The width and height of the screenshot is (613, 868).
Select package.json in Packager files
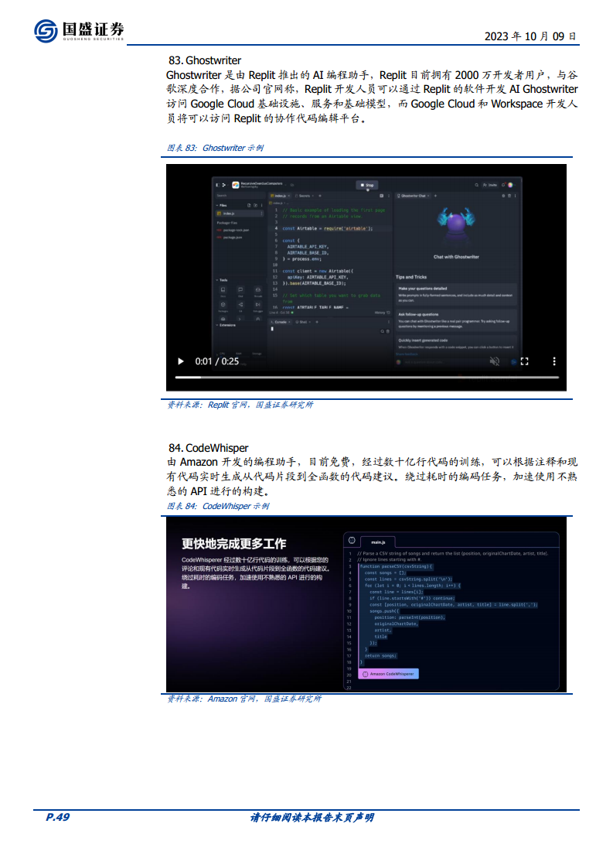229,237
